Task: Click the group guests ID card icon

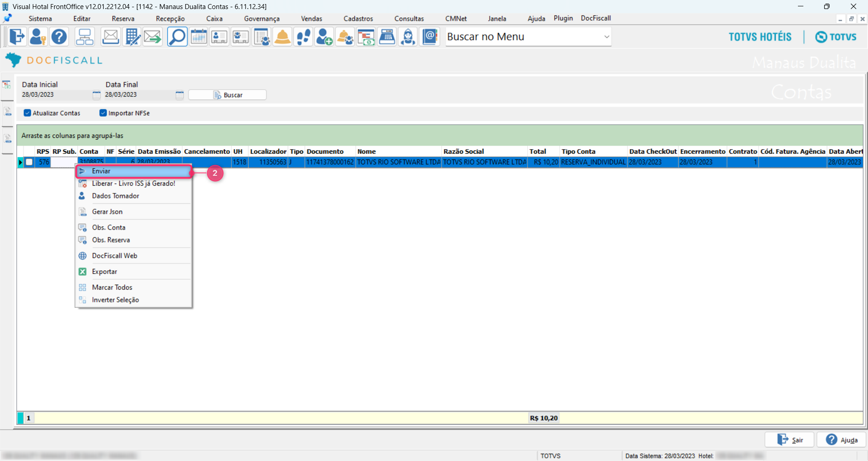Action: point(241,37)
